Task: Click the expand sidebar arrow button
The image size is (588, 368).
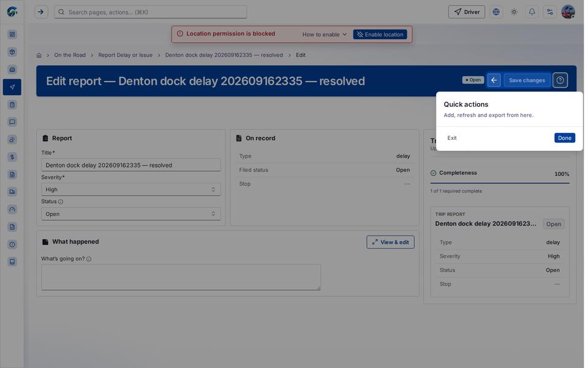Action: [x=41, y=12]
